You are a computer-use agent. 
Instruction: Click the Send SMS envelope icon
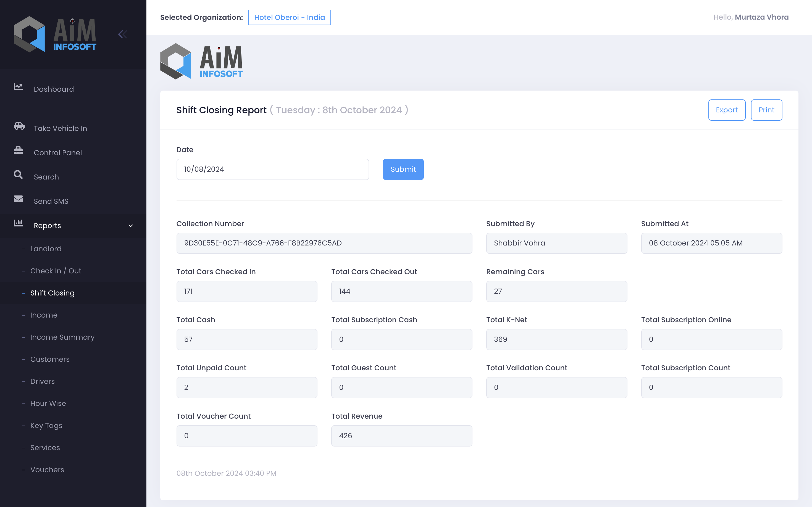[18, 199]
